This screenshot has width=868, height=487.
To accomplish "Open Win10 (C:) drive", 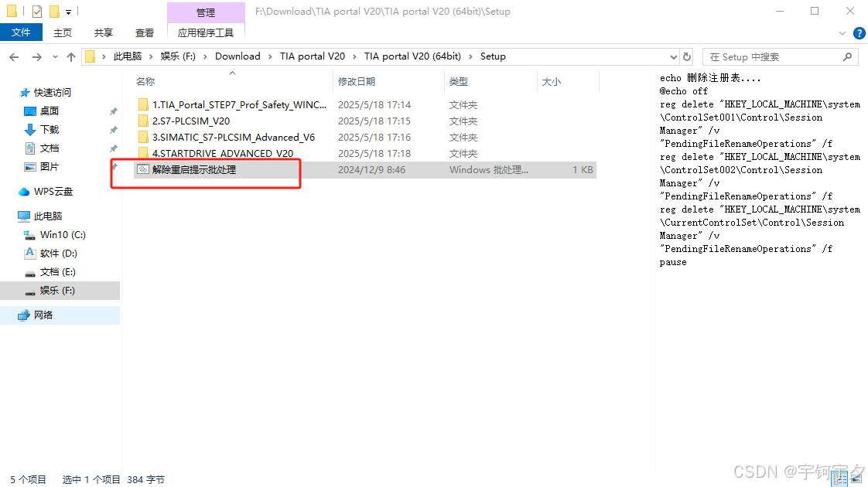I will point(63,235).
